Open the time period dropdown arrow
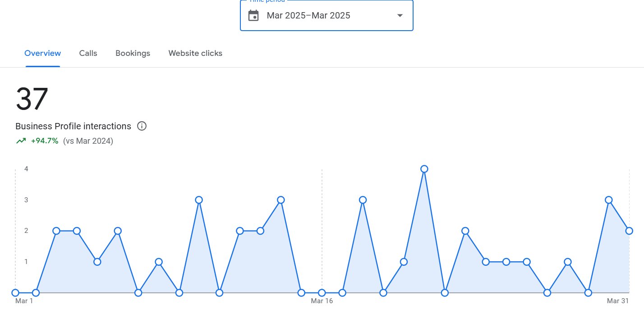644x323 pixels. 400,15
